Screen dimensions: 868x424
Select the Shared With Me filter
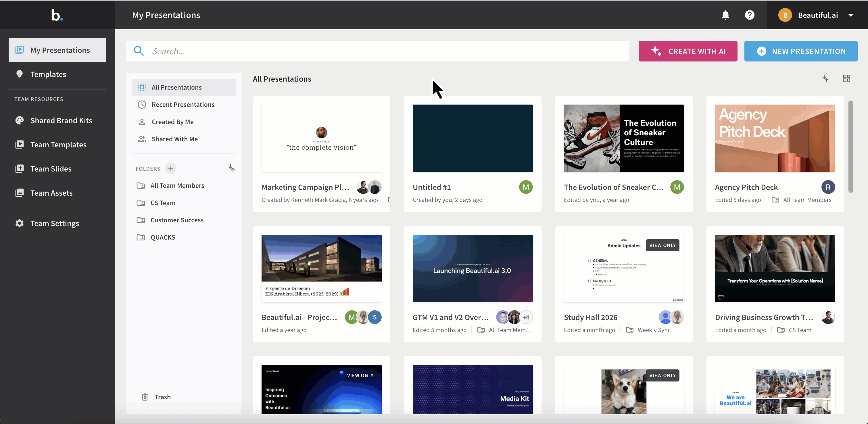point(184,139)
